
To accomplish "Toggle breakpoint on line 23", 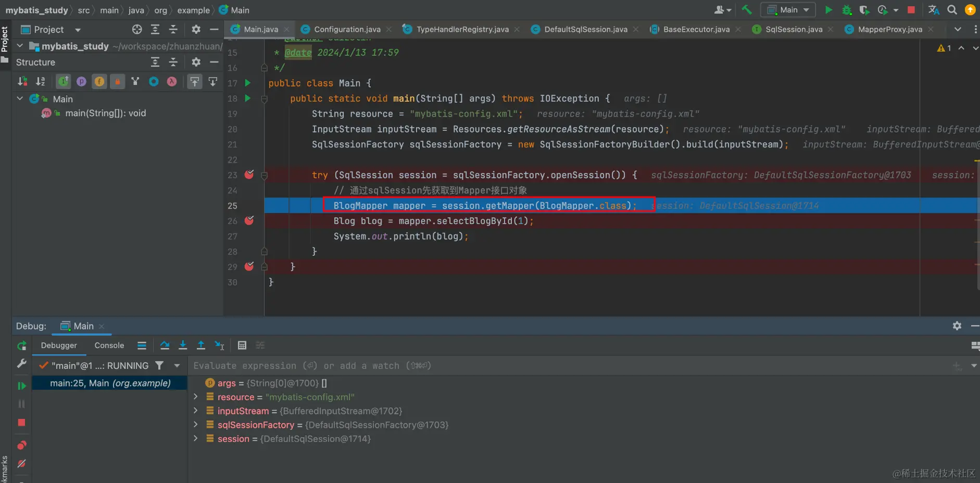I will coord(249,175).
